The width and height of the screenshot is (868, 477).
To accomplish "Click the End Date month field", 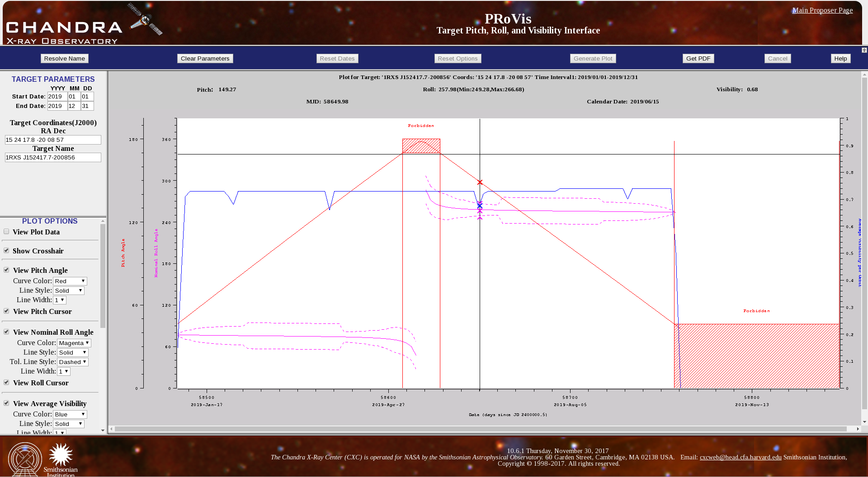I will (x=74, y=106).
